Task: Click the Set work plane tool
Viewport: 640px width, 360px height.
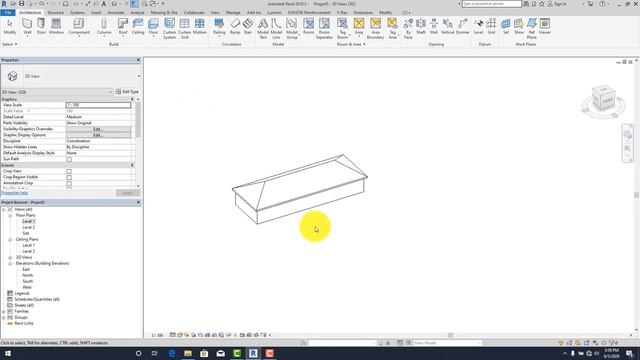Action: [506, 27]
